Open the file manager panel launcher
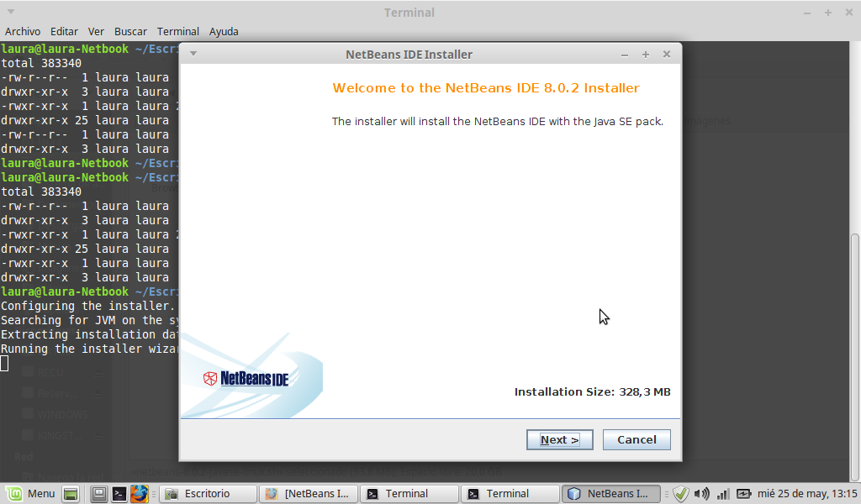 pyautogui.click(x=99, y=494)
